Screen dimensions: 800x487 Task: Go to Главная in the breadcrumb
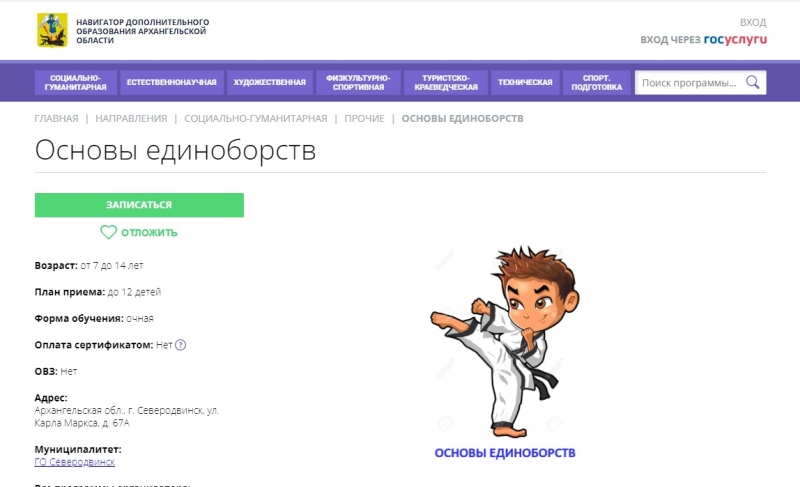click(56, 118)
